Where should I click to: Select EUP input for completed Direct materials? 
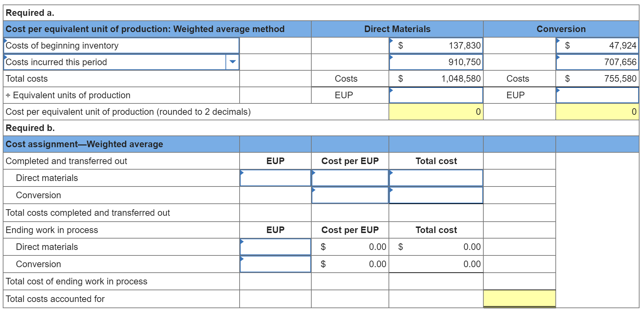click(x=275, y=178)
